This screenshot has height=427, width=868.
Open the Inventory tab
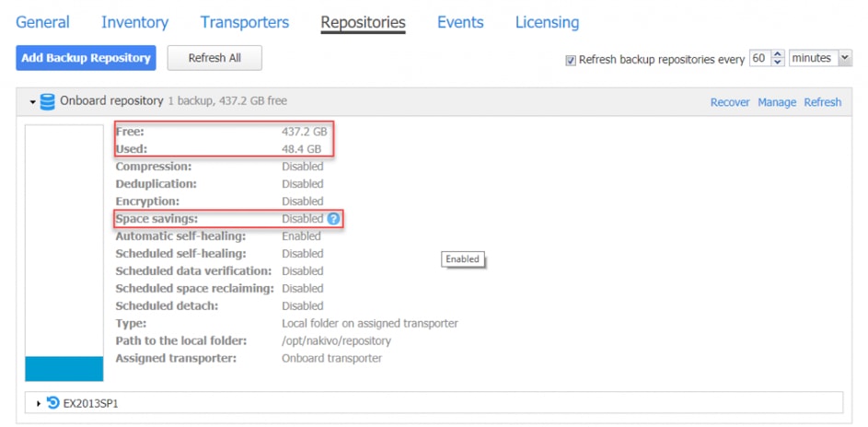click(x=134, y=22)
